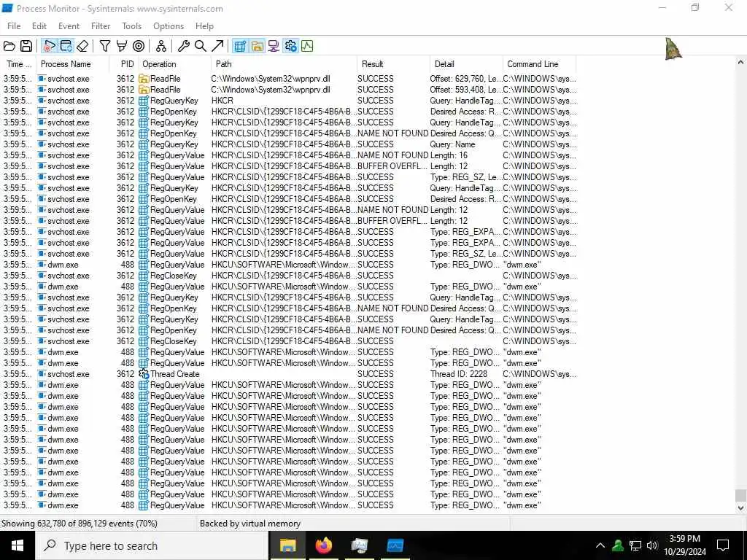The width and height of the screenshot is (747, 560).
Task: Open the Options menu
Action: (169, 26)
